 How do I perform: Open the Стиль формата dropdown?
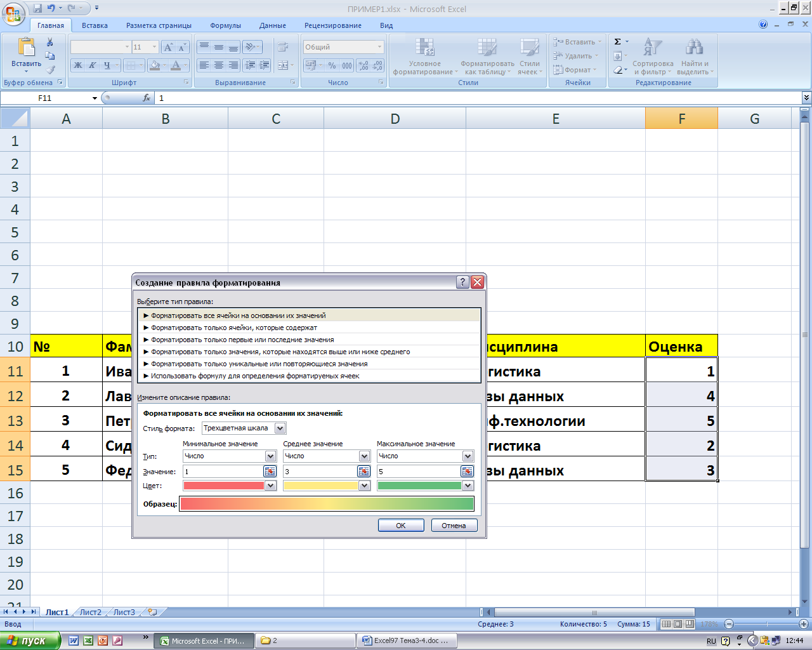[x=280, y=428]
